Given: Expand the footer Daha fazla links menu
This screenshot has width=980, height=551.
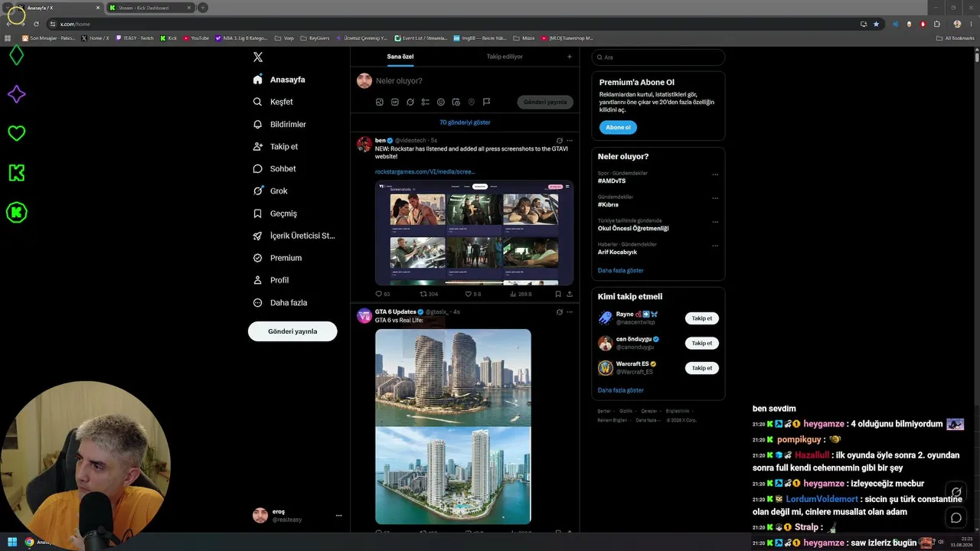Looking at the screenshot, I should tap(648, 420).
